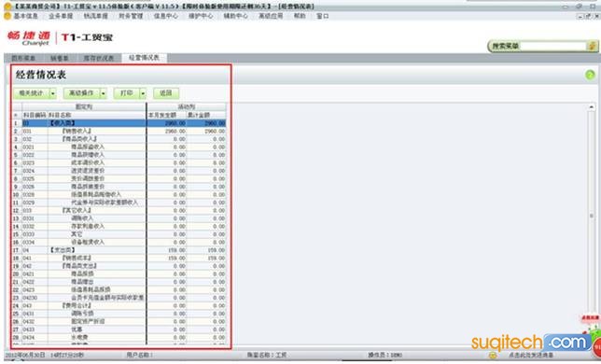Select the 『费用合计』 row
The width and height of the screenshot is (601, 364).
(119, 306)
